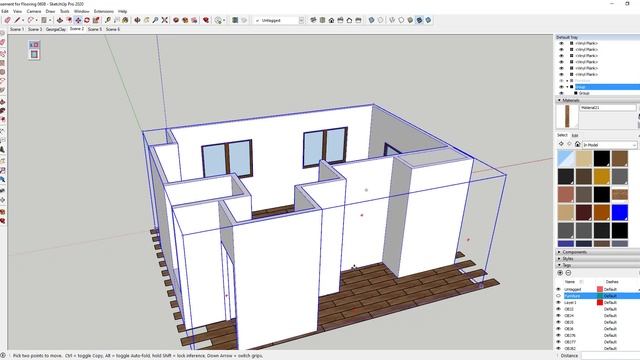Switch to Top standard view
The height and width of the screenshot is (360, 640).
(x=322, y=20)
